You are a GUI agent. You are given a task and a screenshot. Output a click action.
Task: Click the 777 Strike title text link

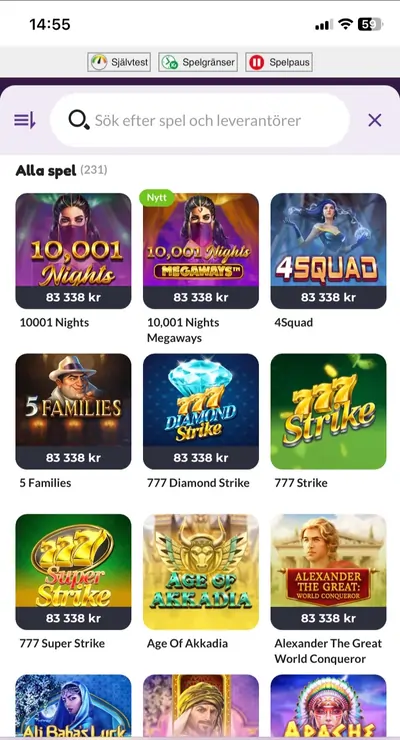click(301, 483)
